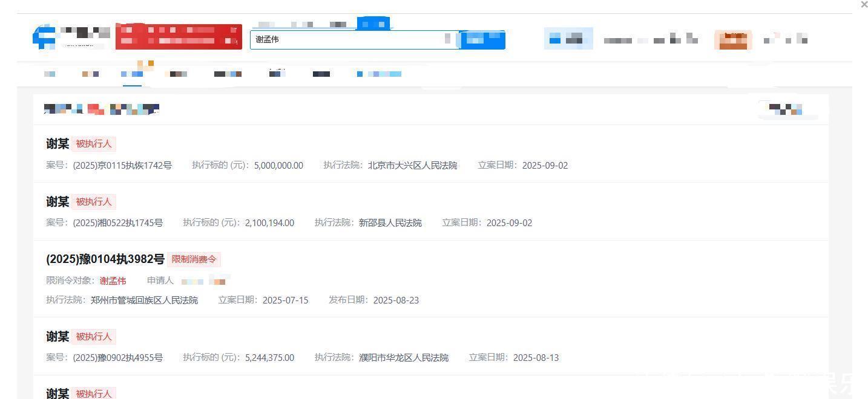Viewport: 868px width, 399px height.
Task: Open 谢某 entry for case (2025)豫0902执4955号
Action: coord(58,336)
